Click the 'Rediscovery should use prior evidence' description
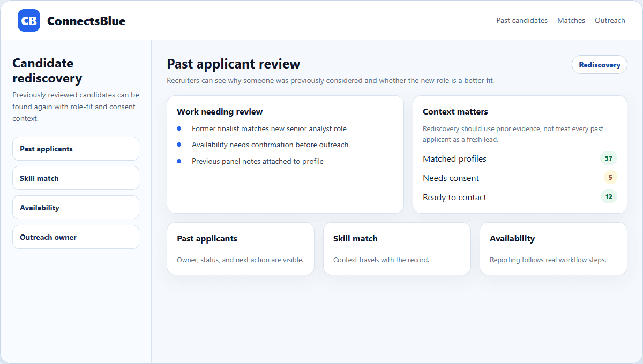This screenshot has width=643, height=364. pos(513,134)
